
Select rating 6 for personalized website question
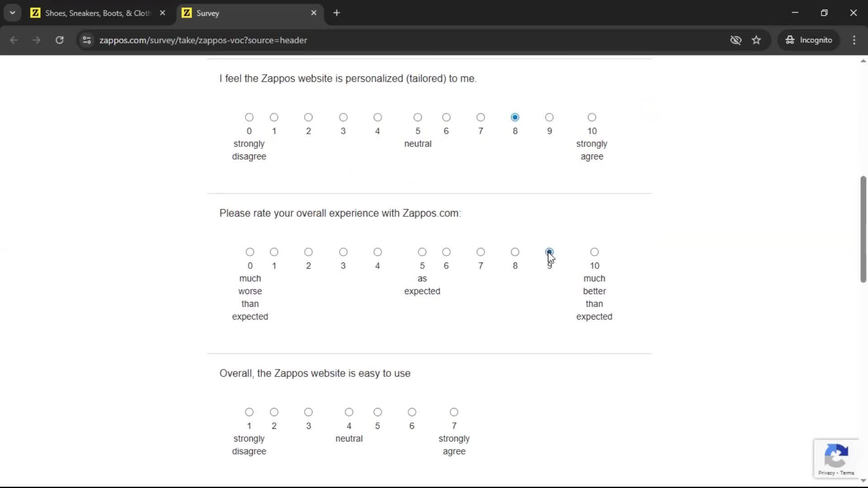coord(446,117)
